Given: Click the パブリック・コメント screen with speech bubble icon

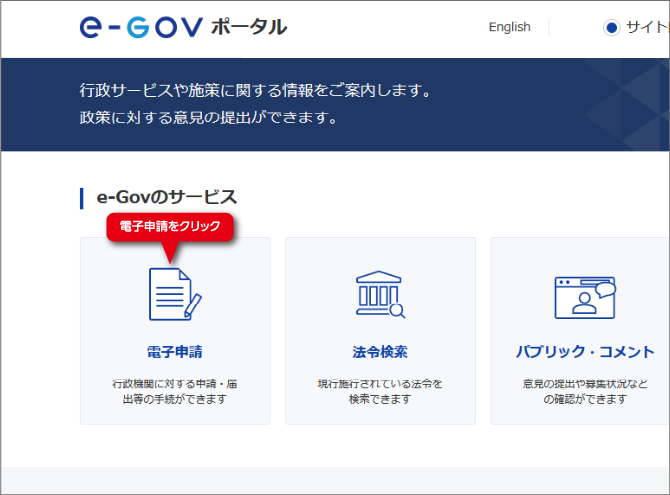Looking at the screenshot, I should (x=585, y=295).
